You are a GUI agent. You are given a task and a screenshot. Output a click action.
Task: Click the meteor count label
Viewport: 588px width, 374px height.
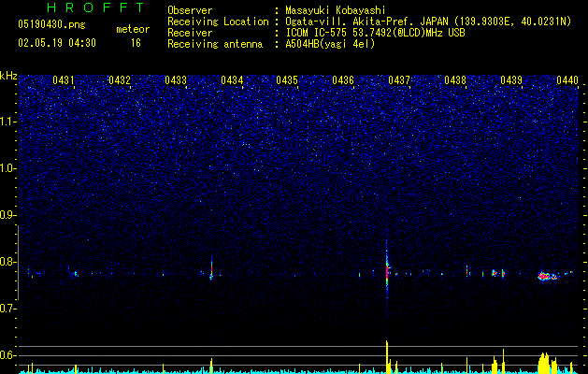pyautogui.click(x=133, y=29)
